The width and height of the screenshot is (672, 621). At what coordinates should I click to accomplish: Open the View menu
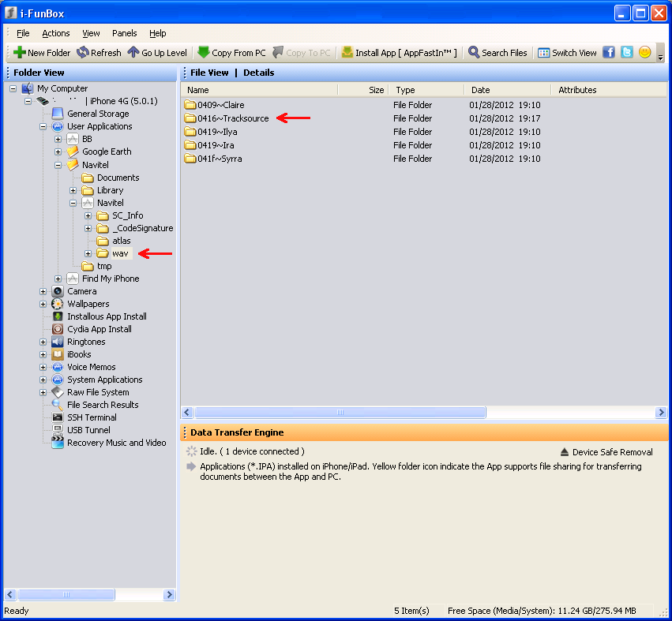pos(91,33)
